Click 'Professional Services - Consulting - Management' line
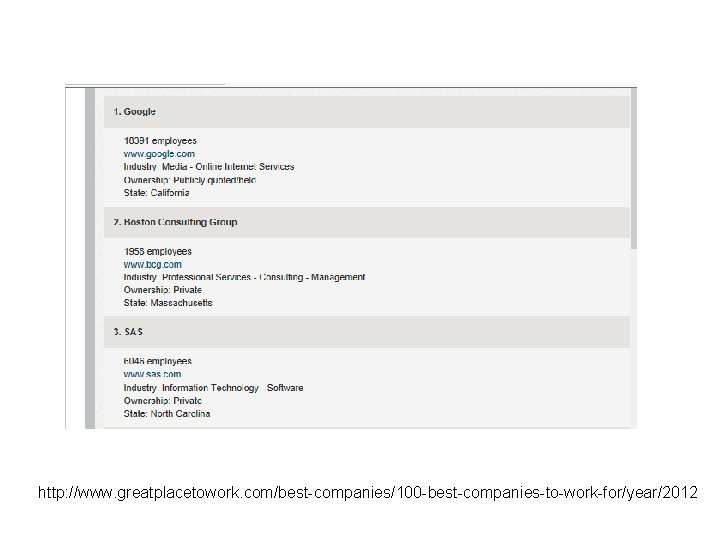 (244, 277)
